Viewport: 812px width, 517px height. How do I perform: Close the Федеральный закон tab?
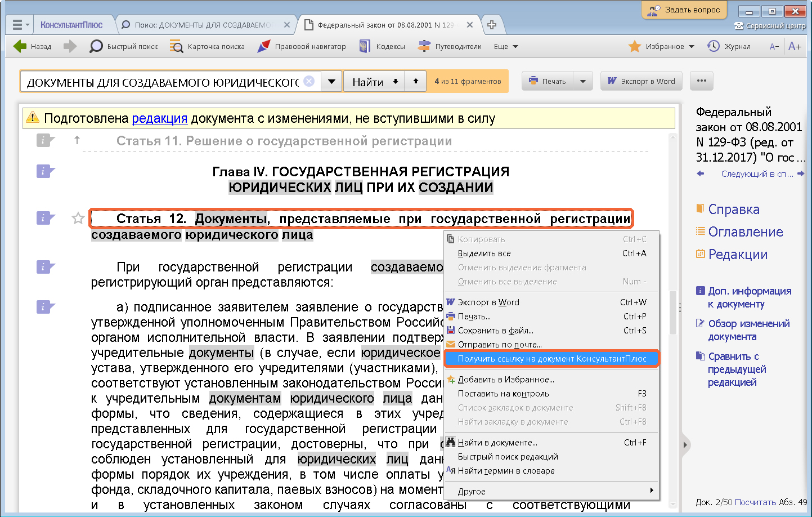[x=470, y=25]
